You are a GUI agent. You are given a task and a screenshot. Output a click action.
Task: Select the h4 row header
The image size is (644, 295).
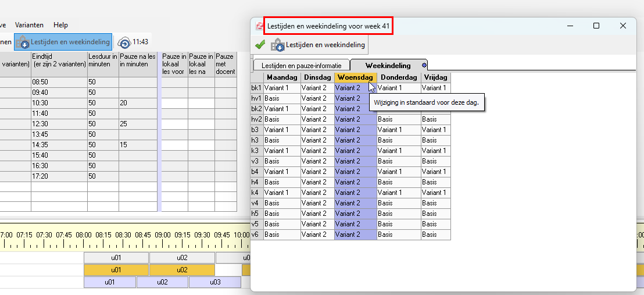[257, 182]
